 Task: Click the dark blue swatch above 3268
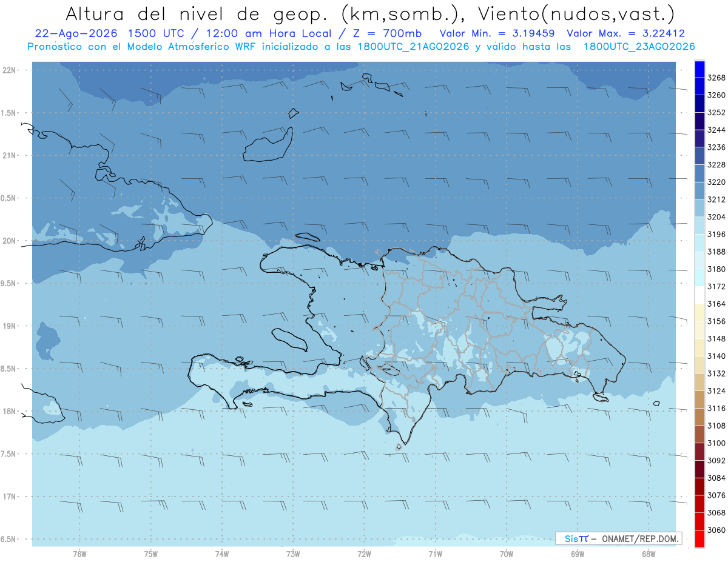[699, 69]
